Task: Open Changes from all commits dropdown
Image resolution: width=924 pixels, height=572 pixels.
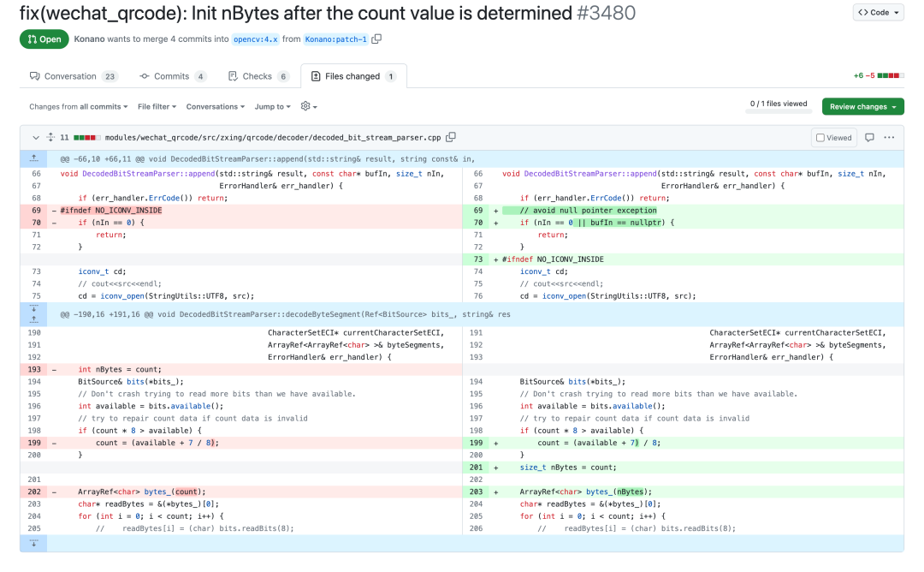Action: (x=79, y=107)
